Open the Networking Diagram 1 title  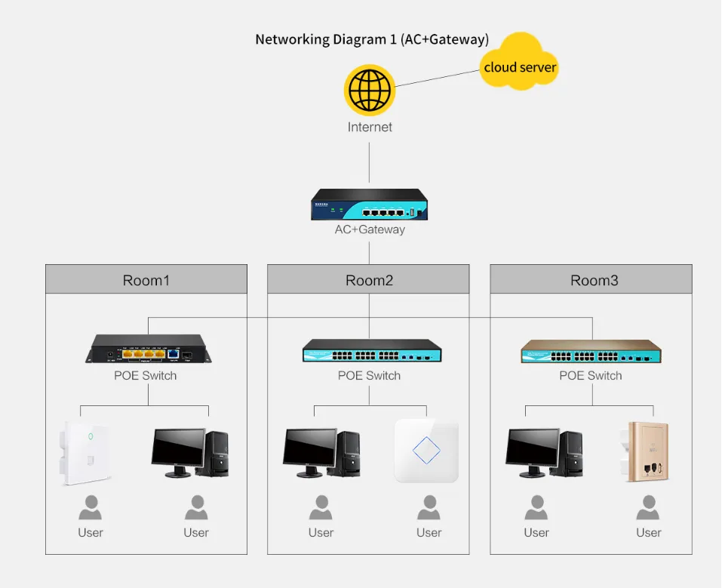click(x=373, y=38)
